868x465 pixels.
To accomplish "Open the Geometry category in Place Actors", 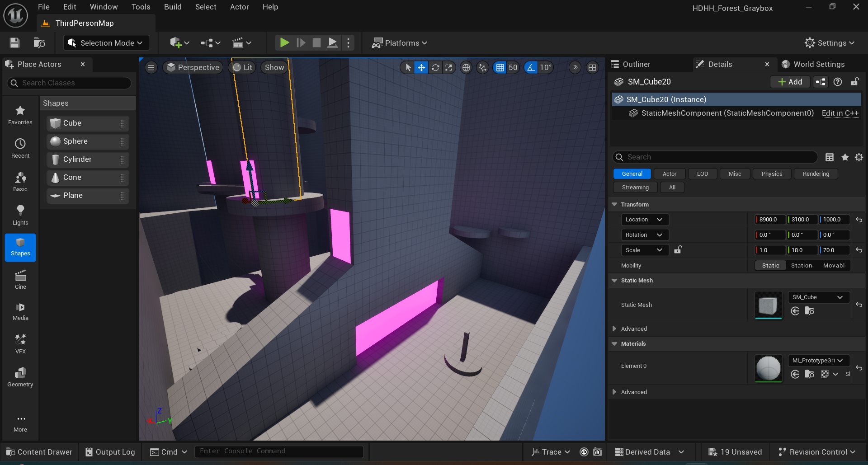I will pos(20,377).
